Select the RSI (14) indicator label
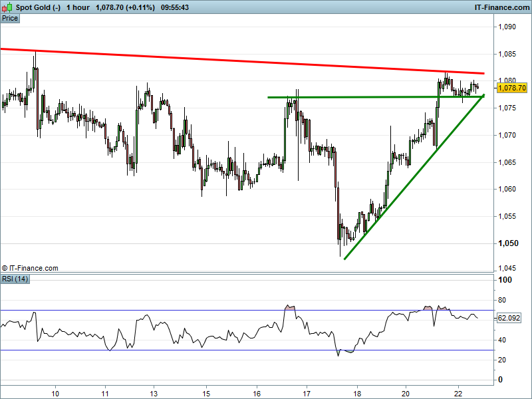The width and height of the screenshot is (532, 399). click(x=15, y=278)
